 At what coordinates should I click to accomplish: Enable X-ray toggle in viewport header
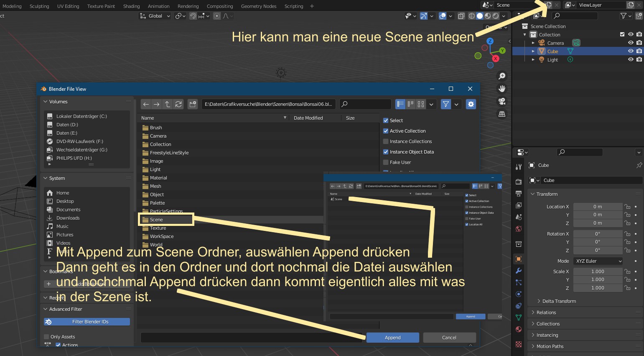[x=461, y=16]
